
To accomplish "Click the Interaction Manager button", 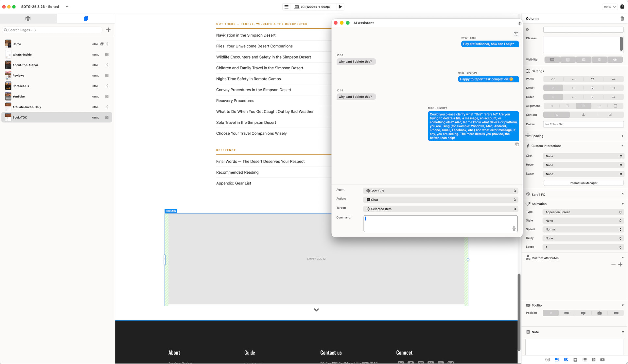I will tap(583, 183).
